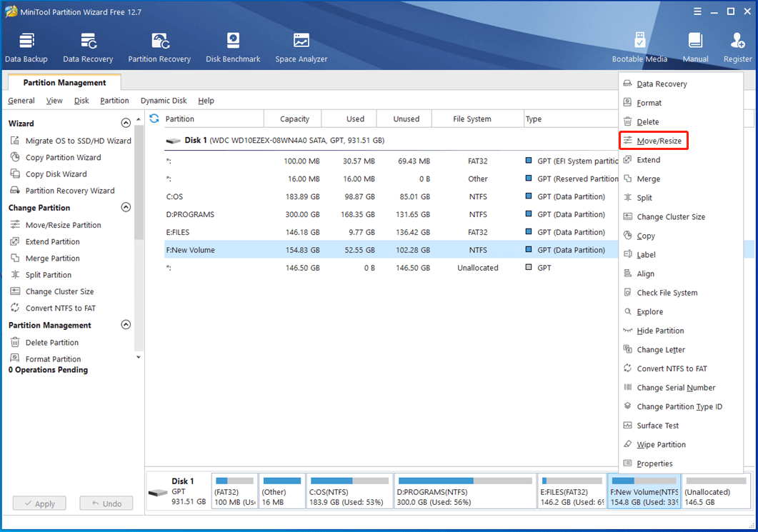Screen dimensions: 758x532
Task: Click Delete Partition in sidebar
Action: [44, 342]
